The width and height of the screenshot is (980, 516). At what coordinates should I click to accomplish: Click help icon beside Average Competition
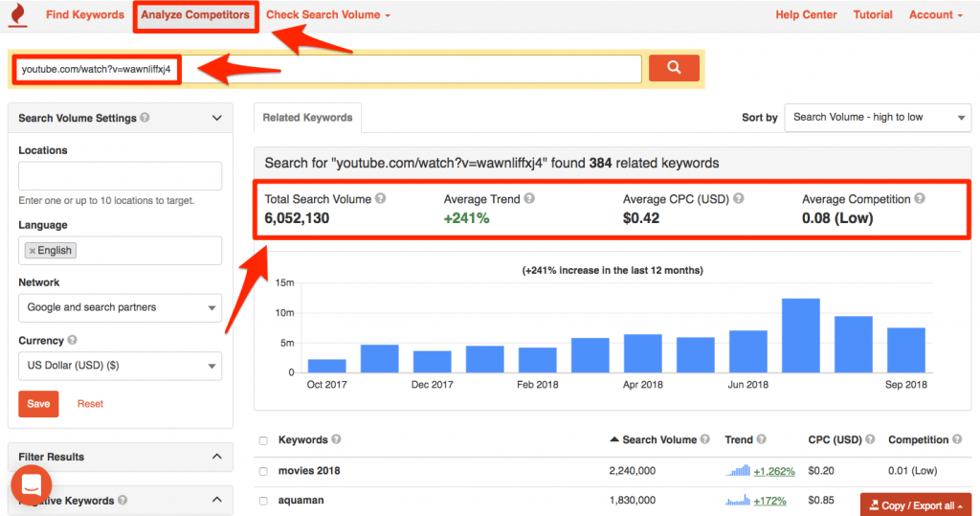tap(920, 199)
